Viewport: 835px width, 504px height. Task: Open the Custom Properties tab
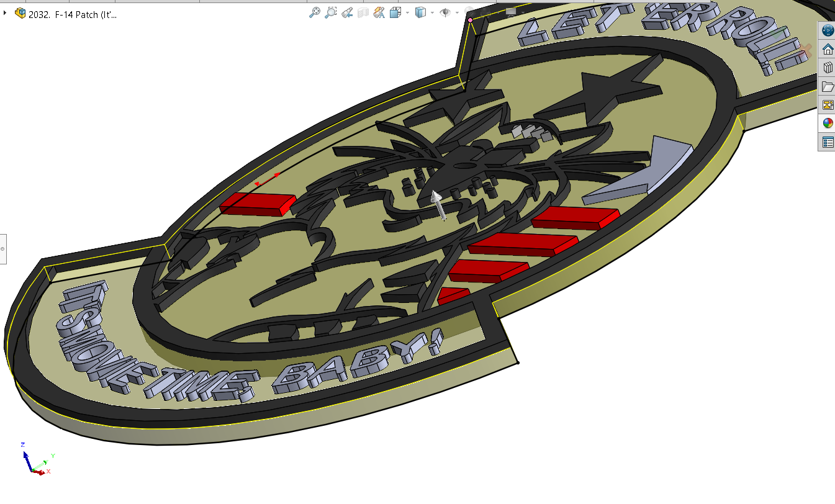[x=828, y=142]
